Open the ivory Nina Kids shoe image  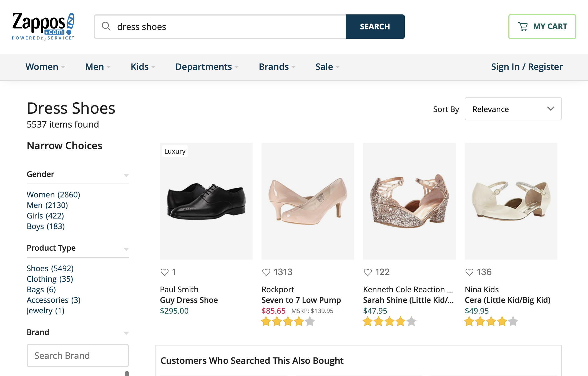point(511,201)
